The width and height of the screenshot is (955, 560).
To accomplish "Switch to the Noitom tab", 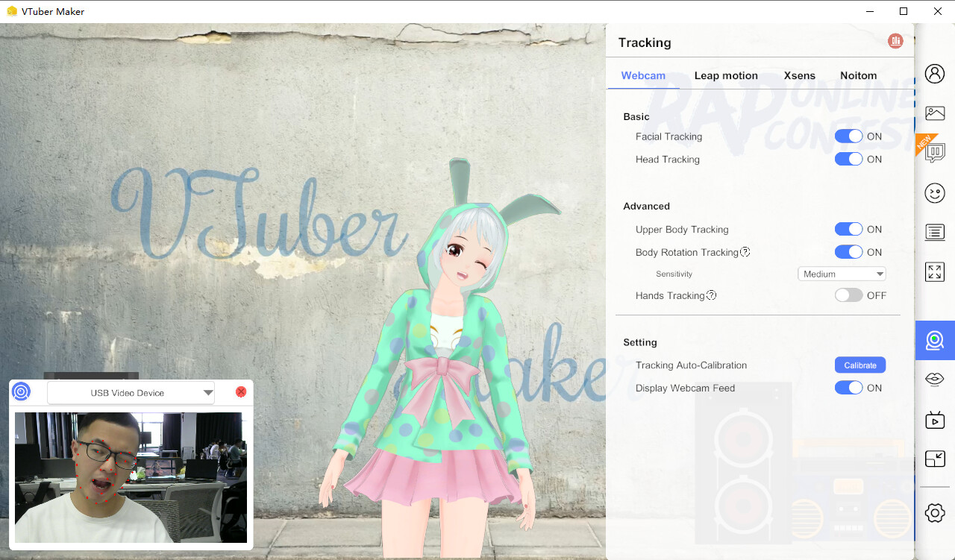I will (x=858, y=75).
